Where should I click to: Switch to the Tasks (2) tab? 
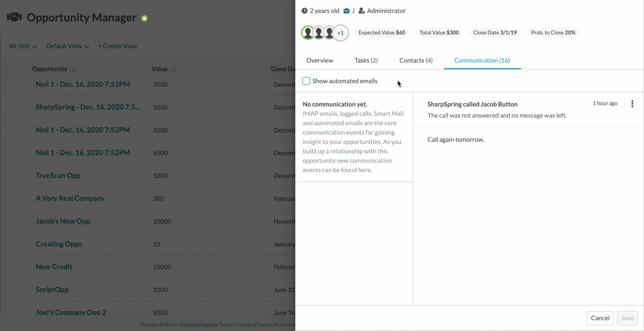pyautogui.click(x=366, y=60)
